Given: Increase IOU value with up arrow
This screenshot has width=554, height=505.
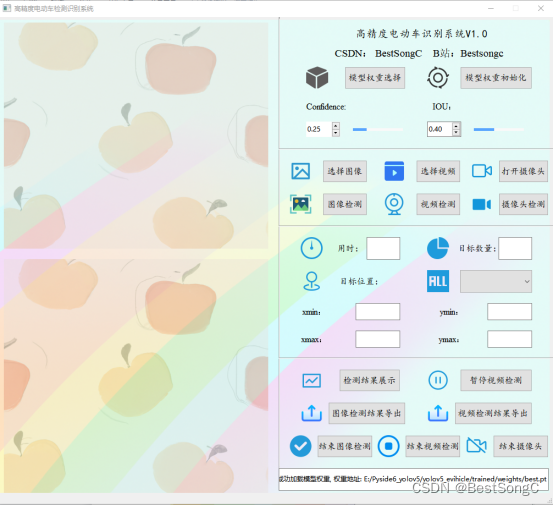Looking at the screenshot, I should click(456, 125).
